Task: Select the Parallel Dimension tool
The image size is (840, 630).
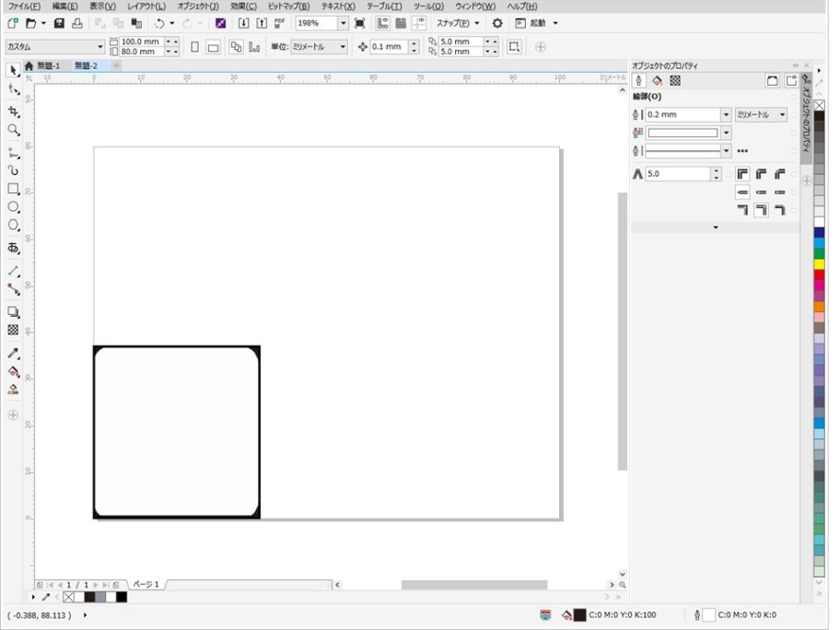Action: 14,271
